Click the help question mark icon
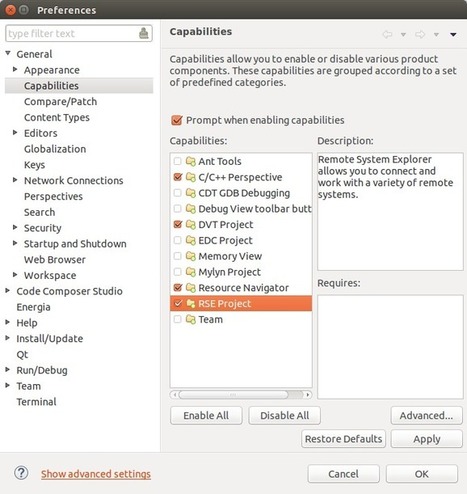This screenshot has height=494, width=467. tap(21, 473)
